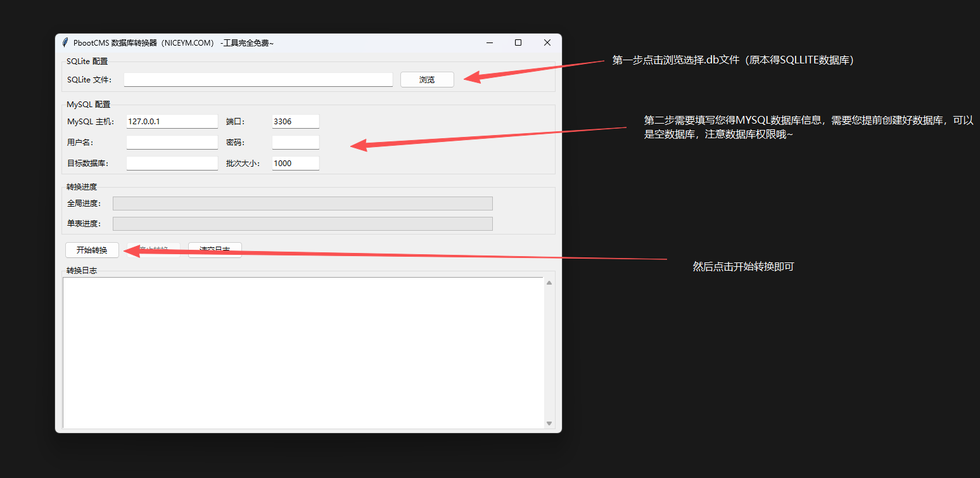Click the 端口 field containing 3306
This screenshot has height=478, width=980.
coord(295,120)
